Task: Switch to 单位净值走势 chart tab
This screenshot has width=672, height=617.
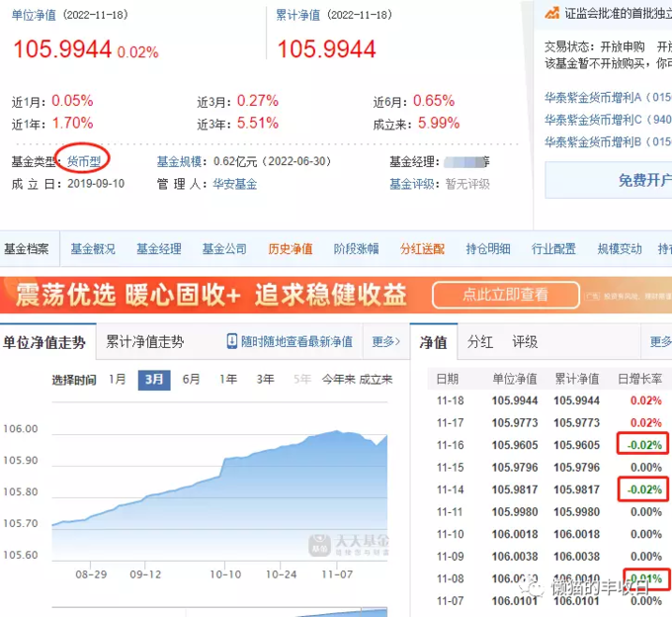Action: [x=44, y=342]
